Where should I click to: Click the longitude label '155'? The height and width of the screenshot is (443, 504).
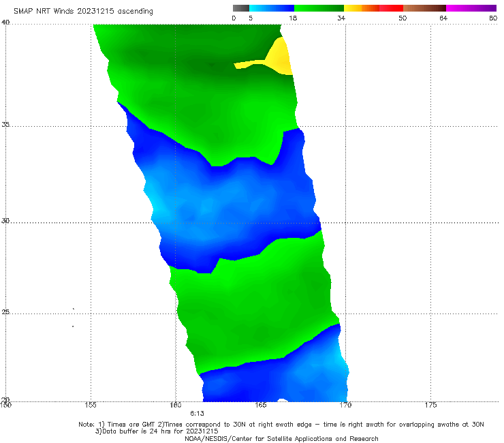(91, 405)
